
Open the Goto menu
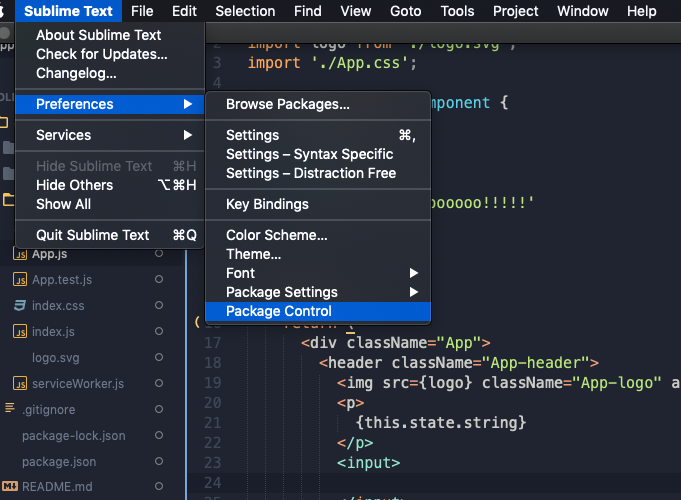(405, 11)
